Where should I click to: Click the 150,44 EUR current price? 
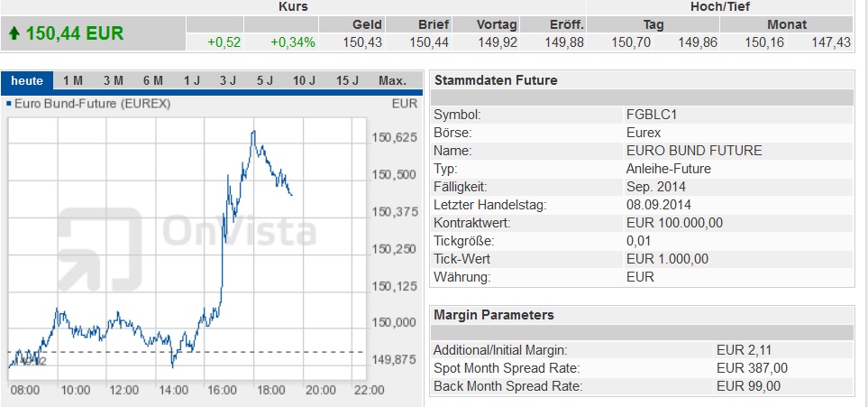74,34
